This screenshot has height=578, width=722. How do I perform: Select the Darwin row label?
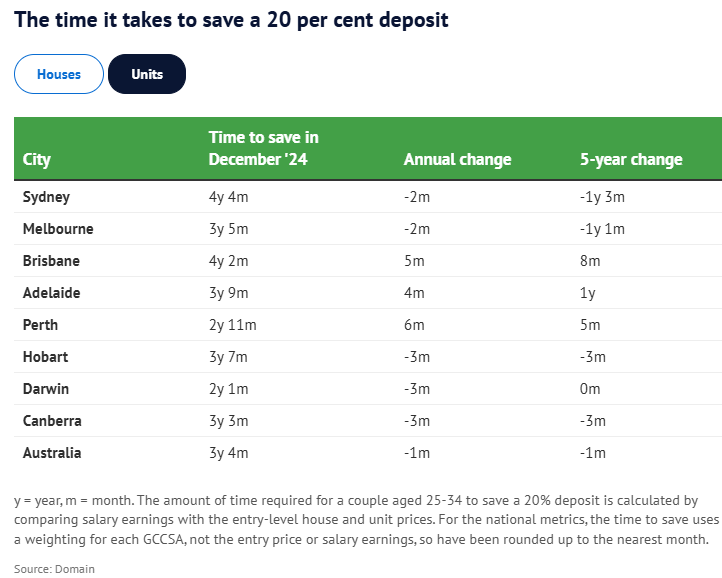click(46, 389)
